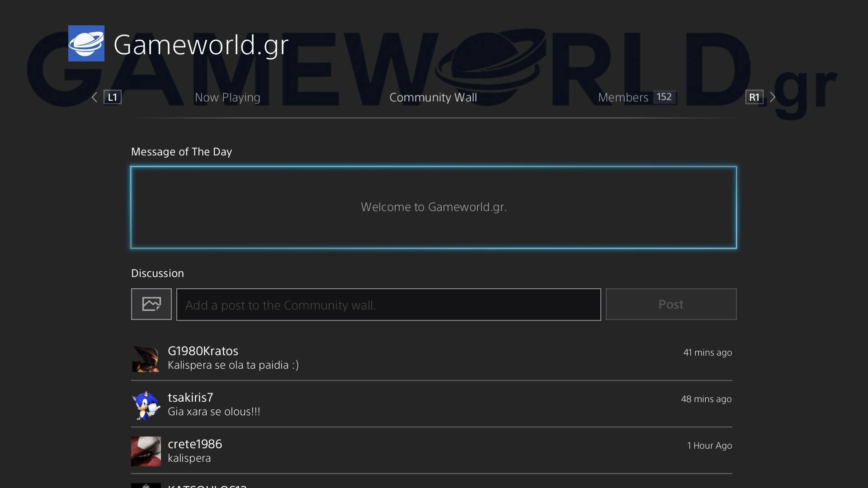
Task: Click the right chevron beside R1
Action: tap(773, 97)
